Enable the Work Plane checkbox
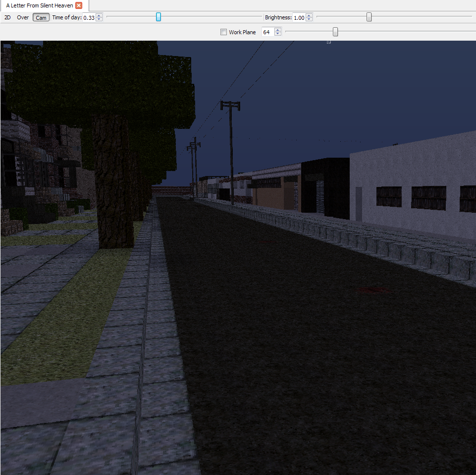 [x=223, y=32]
